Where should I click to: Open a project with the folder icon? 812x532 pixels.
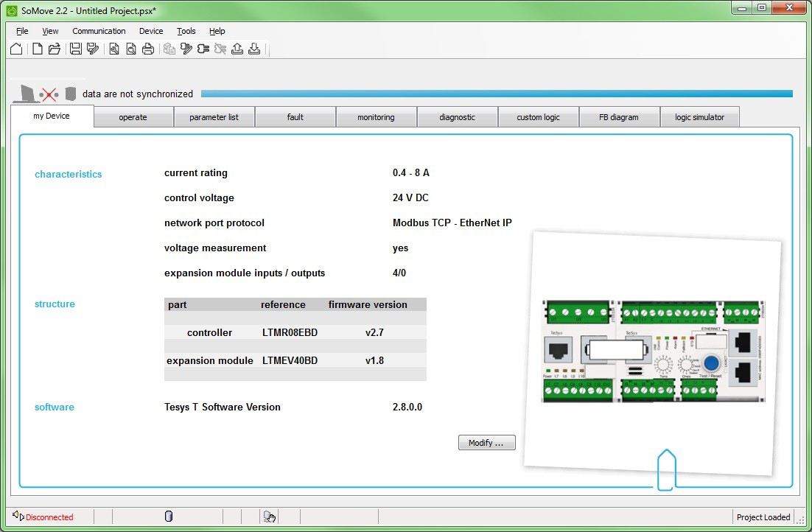(x=55, y=49)
